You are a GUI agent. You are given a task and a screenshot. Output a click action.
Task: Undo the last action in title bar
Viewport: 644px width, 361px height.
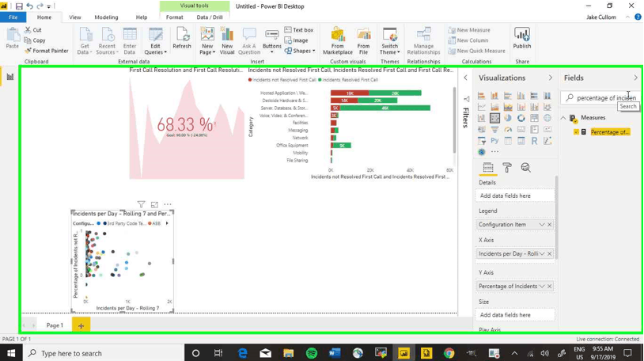coord(29,6)
